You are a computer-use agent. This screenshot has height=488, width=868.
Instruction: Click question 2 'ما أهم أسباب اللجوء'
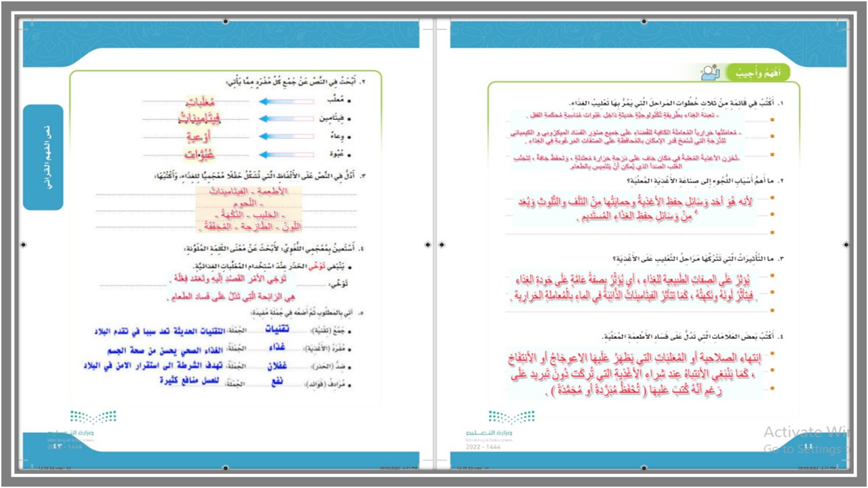pos(705,182)
